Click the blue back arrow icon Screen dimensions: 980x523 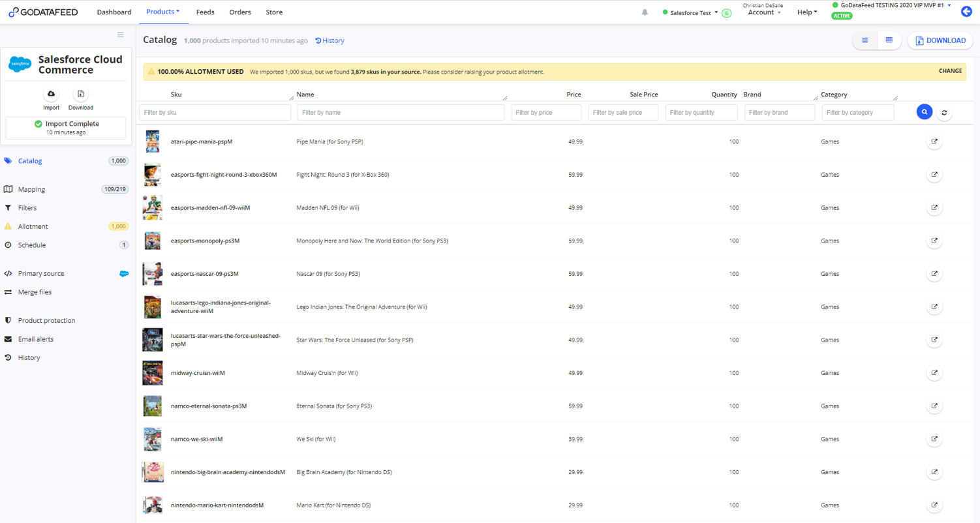(x=966, y=12)
